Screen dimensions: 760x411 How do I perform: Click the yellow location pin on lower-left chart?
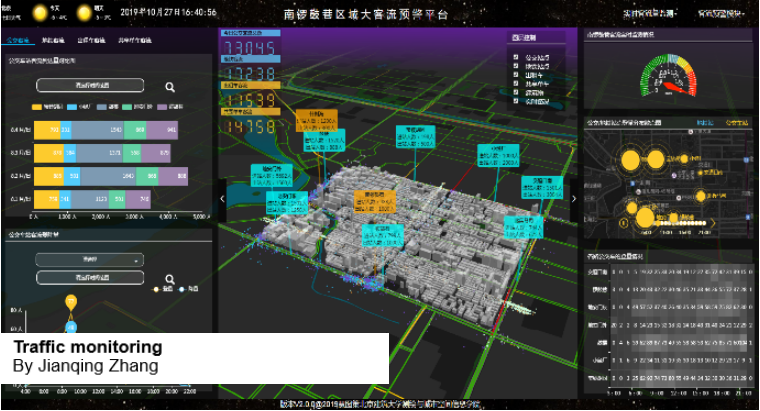(70, 301)
